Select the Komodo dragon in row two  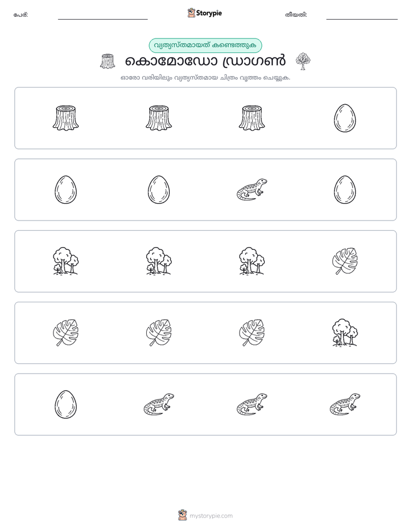coord(252,189)
